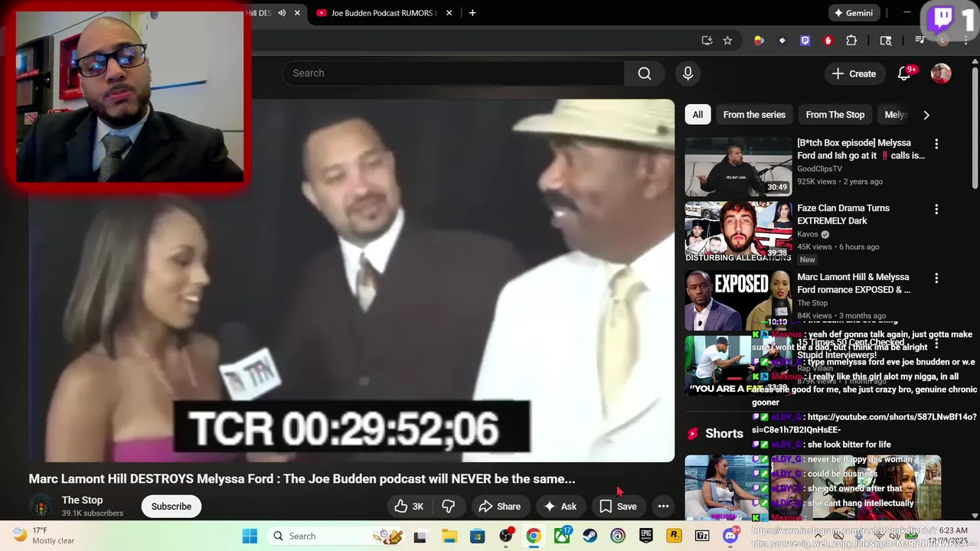Open Microsoft Store from taskbar
The height and width of the screenshot is (551, 980).
[477, 536]
